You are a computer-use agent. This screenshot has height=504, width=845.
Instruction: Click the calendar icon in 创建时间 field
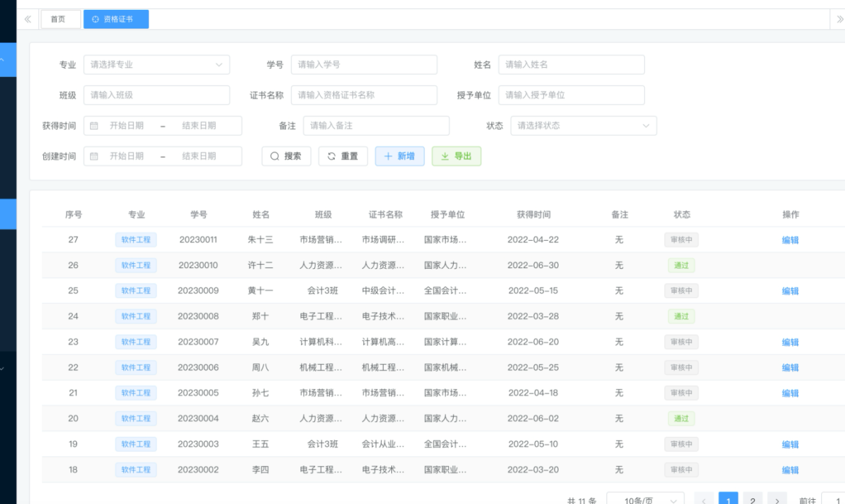click(x=94, y=156)
